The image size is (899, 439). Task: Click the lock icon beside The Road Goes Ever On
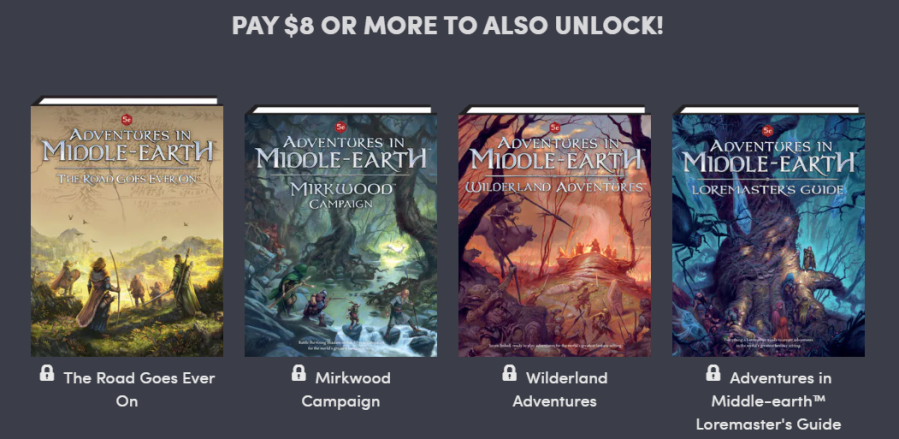(x=47, y=373)
